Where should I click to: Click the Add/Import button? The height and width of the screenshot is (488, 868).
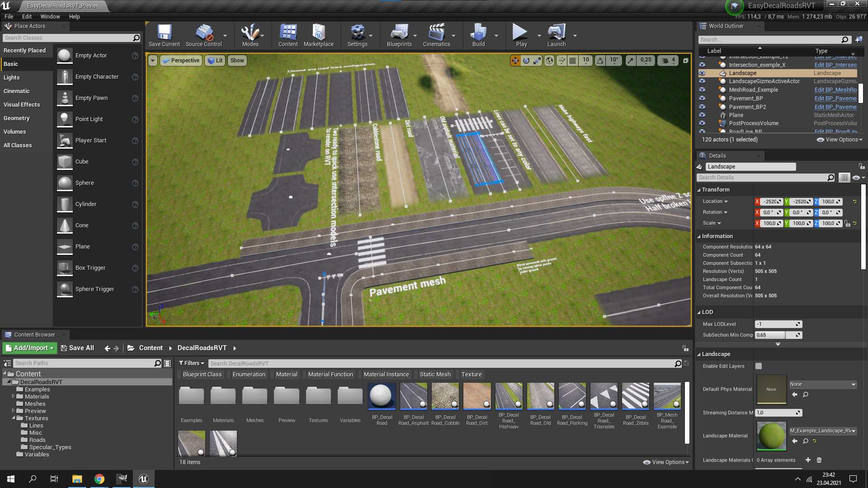30,348
